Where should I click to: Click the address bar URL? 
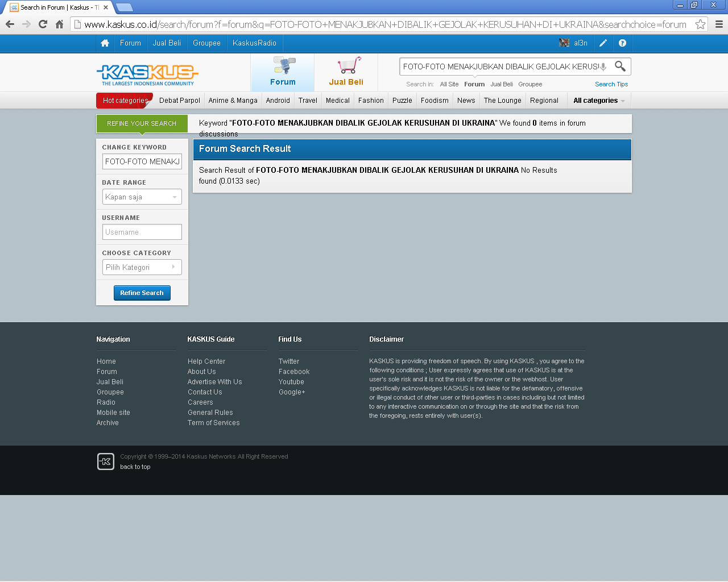click(385, 24)
